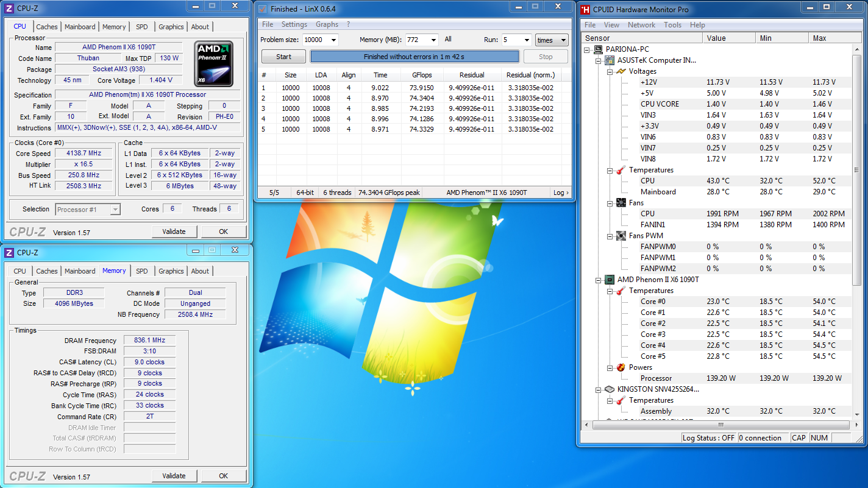This screenshot has width=868, height=488.
Task: Click the ASUSTeK motherboard icon
Action: 609,60
